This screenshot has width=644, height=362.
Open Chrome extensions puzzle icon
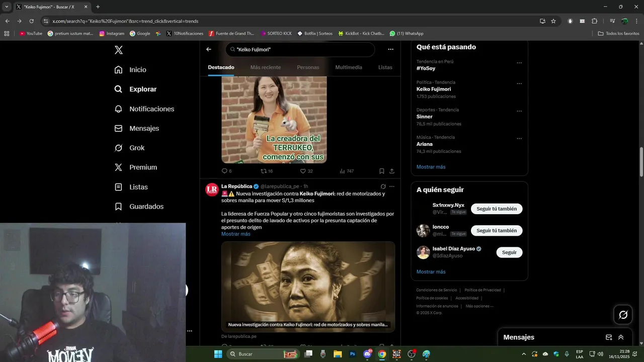tap(594, 21)
